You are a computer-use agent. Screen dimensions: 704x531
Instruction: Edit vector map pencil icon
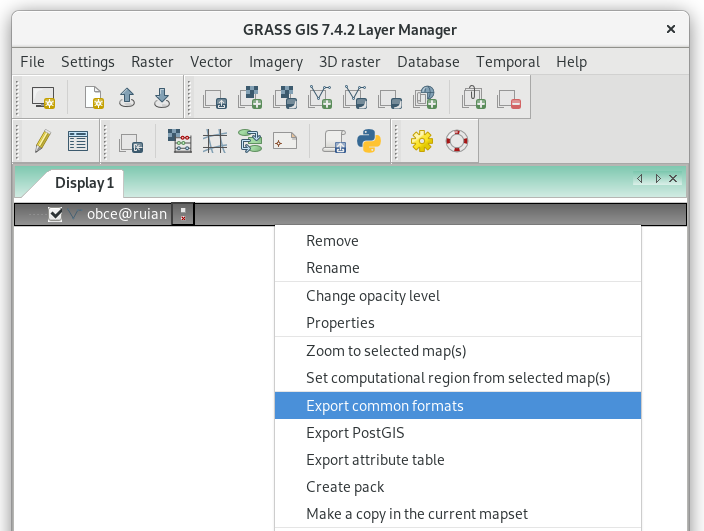click(x=43, y=141)
